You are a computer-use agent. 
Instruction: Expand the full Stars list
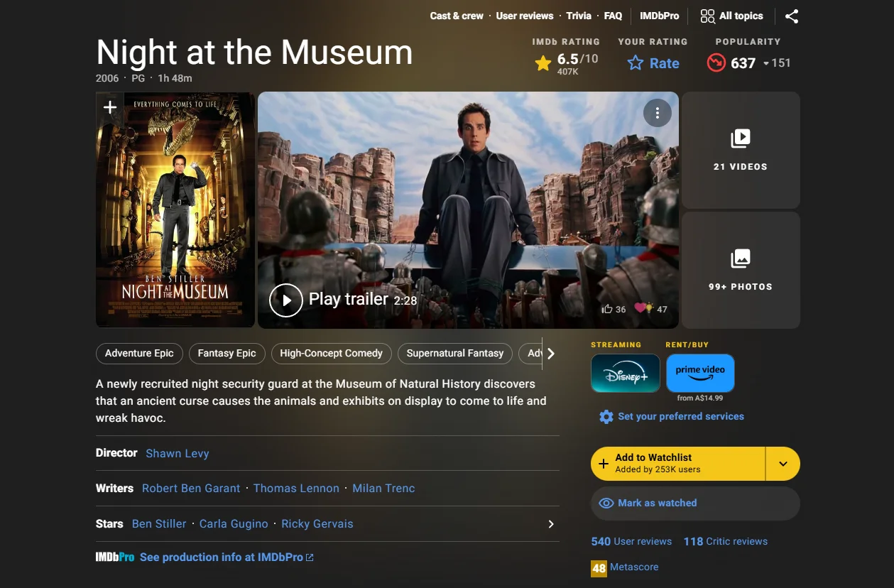pos(550,523)
